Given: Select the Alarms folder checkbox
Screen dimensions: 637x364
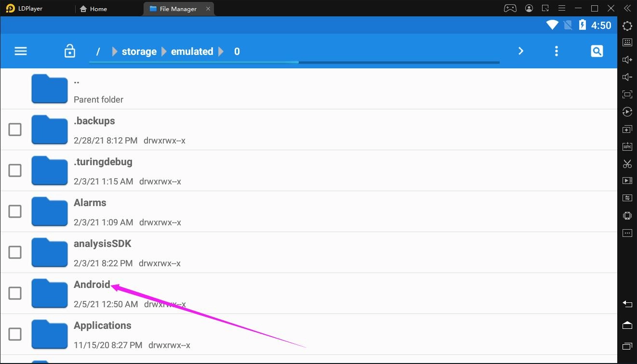Looking at the screenshot, I should point(15,211).
